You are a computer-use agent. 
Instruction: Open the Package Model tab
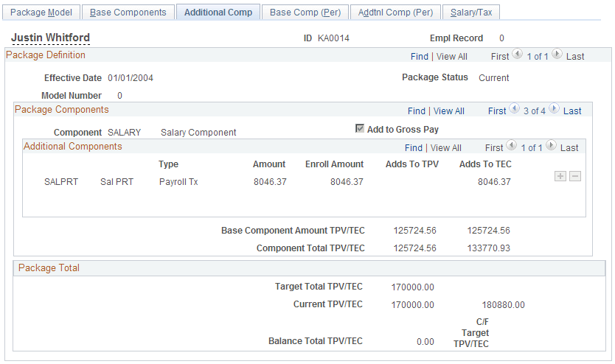click(x=41, y=13)
